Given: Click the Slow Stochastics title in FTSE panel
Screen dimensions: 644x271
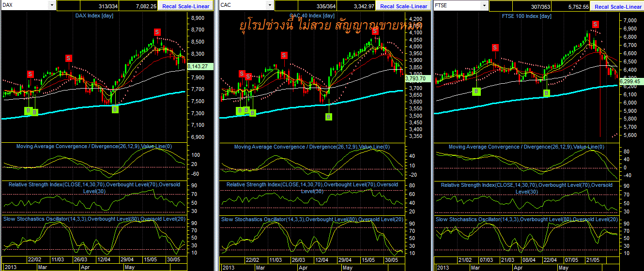Looking at the screenshot, I should [x=527, y=219].
